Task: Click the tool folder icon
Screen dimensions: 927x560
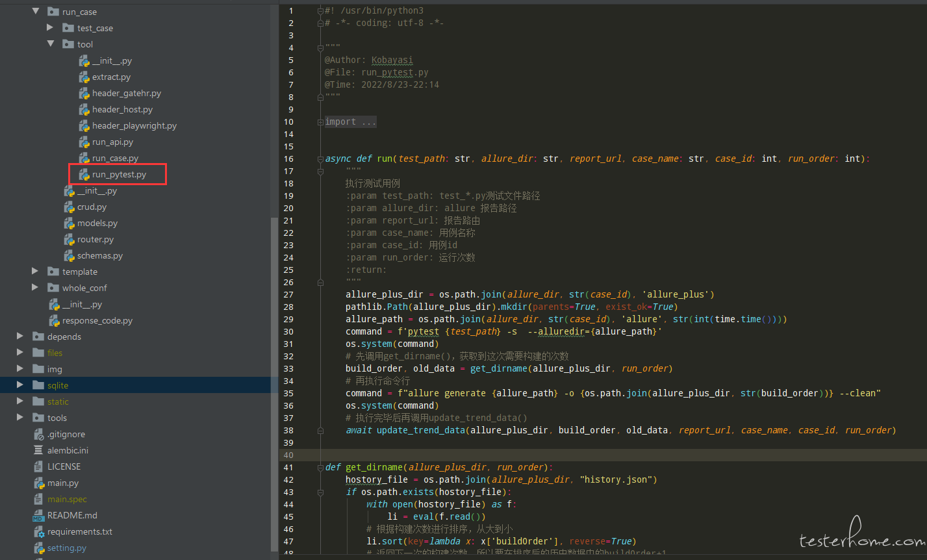Action: tap(68, 44)
